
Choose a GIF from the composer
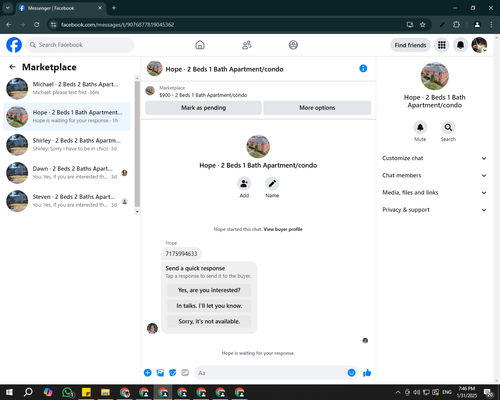pos(185,373)
